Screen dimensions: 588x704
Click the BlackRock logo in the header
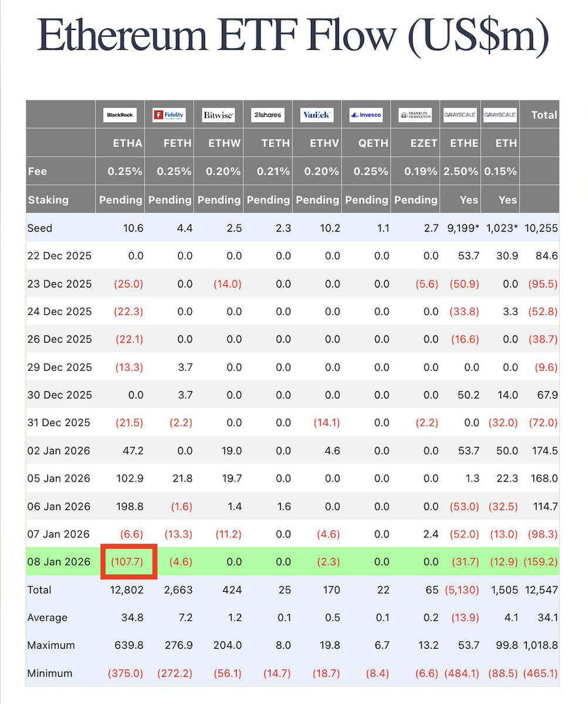120,115
